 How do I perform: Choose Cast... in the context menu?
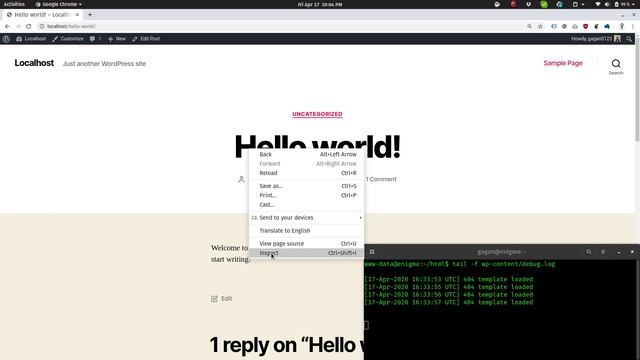[x=307, y=204]
